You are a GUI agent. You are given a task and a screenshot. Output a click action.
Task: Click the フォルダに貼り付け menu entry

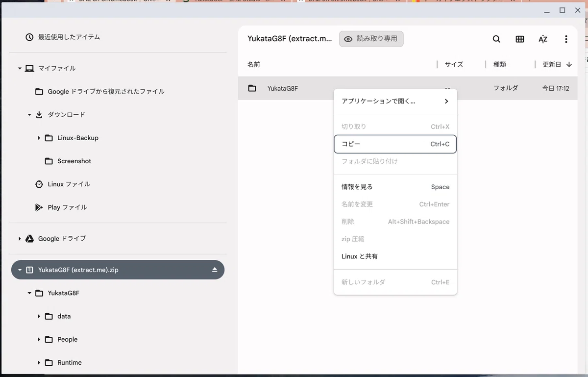click(395, 161)
